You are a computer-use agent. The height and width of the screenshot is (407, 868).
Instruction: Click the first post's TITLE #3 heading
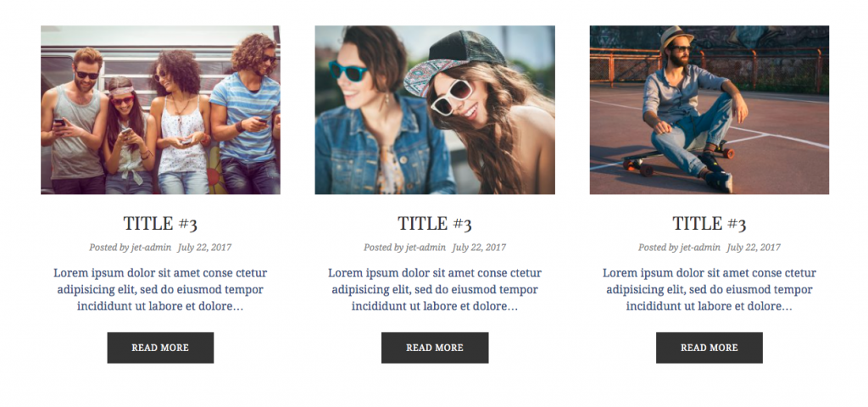point(160,224)
